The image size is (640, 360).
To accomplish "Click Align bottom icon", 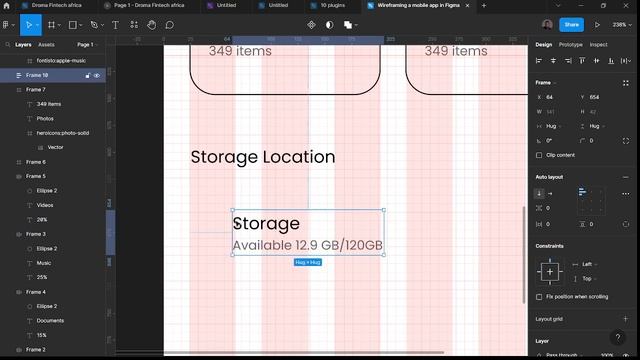I will [x=611, y=60].
